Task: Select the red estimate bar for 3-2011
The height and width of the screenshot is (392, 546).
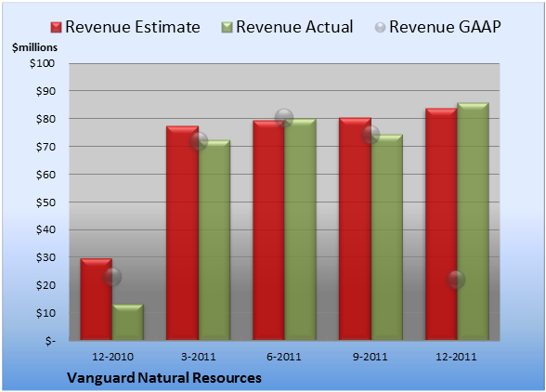Action: pyautogui.click(x=182, y=233)
